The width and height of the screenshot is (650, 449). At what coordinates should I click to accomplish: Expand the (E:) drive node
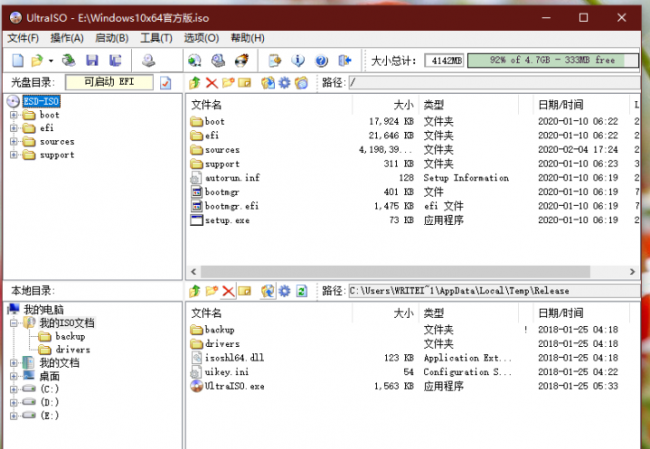(14, 416)
